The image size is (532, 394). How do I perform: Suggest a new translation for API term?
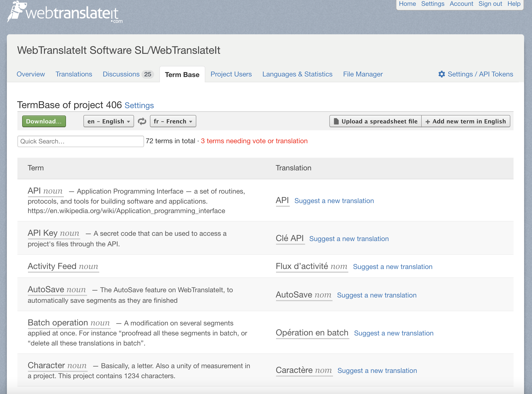[334, 201]
